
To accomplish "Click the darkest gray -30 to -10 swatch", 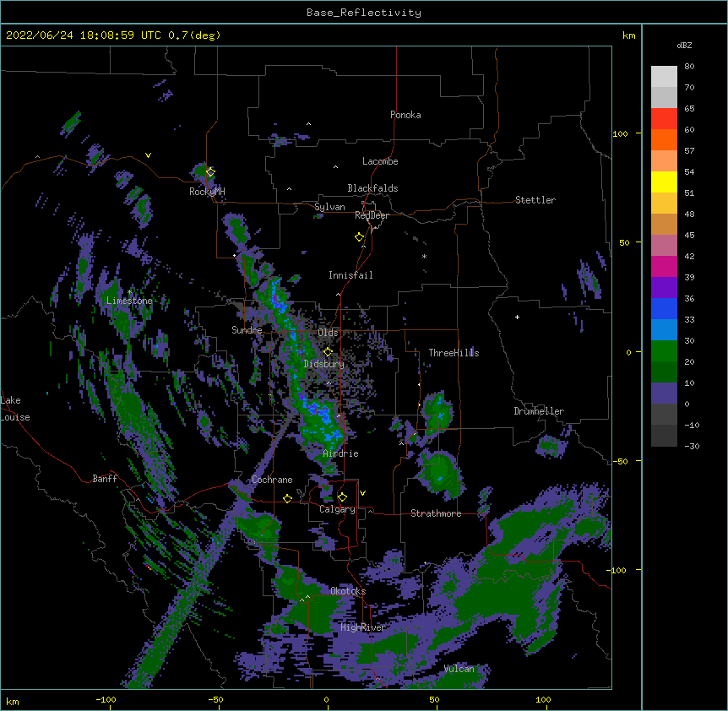I will (664, 436).
